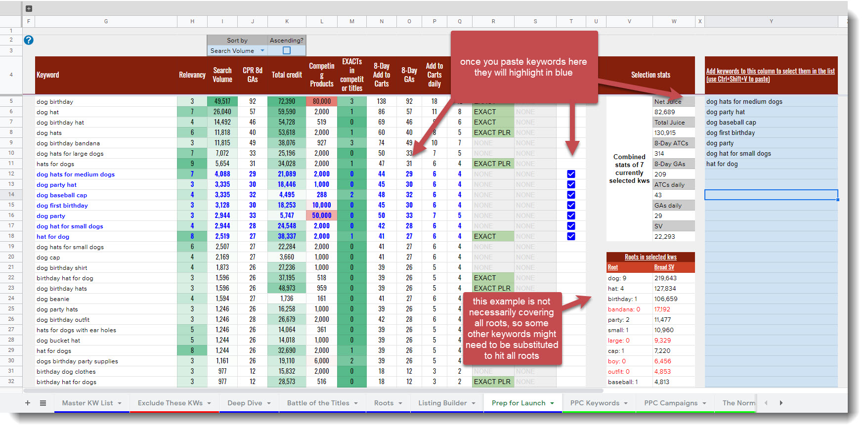Open Deep Dive tab menu arrow
Screen dimensions: 868x433
[269, 403]
